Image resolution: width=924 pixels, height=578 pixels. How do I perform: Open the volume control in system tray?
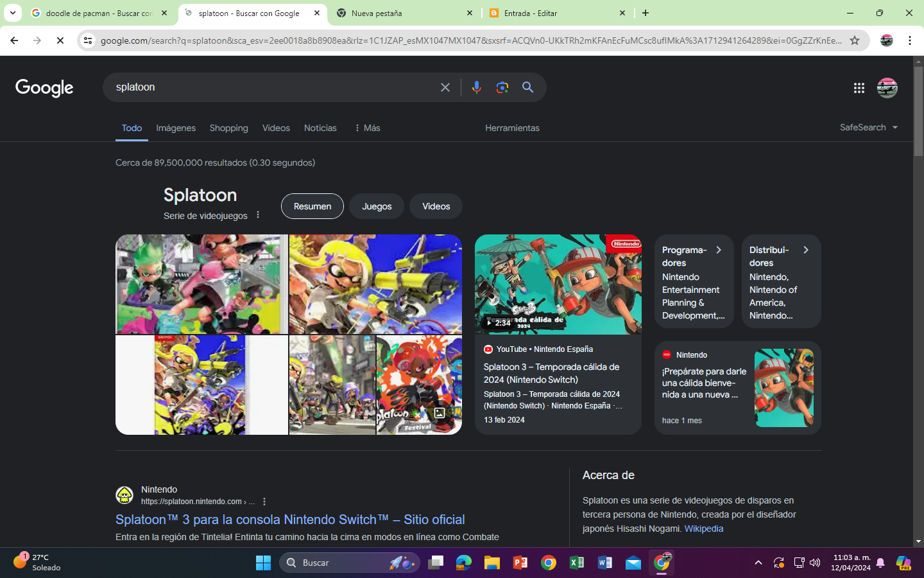[x=815, y=563]
